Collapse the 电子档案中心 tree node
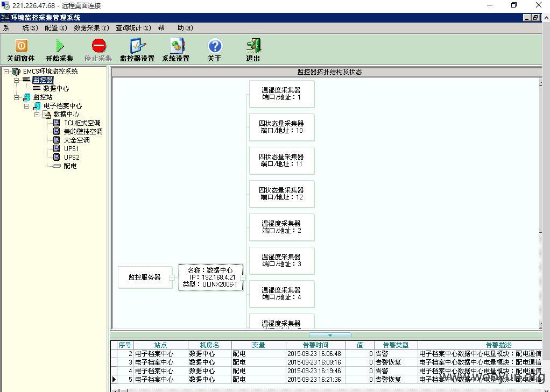 pyautogui.click(x=27, y=106)
